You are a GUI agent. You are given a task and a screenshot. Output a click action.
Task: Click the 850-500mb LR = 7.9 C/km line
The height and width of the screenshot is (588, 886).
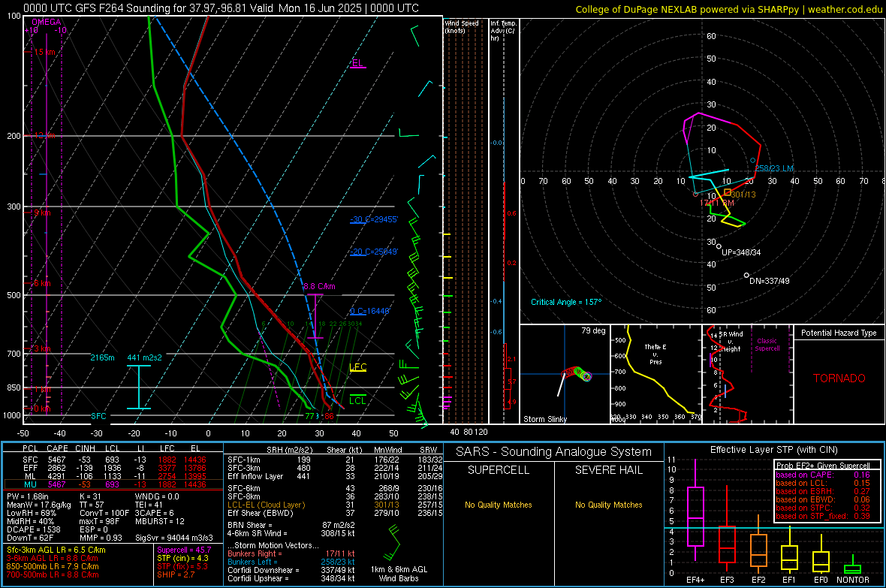(x=53, y=566)
